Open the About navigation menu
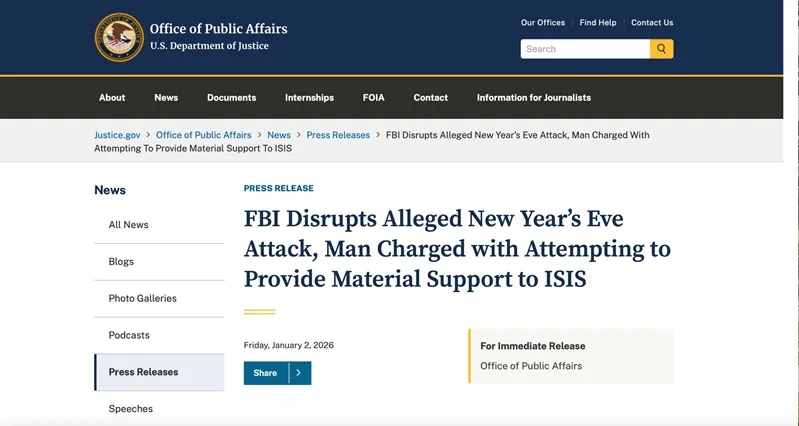Viewport: 799px width, 426px height. click(112, 98)
